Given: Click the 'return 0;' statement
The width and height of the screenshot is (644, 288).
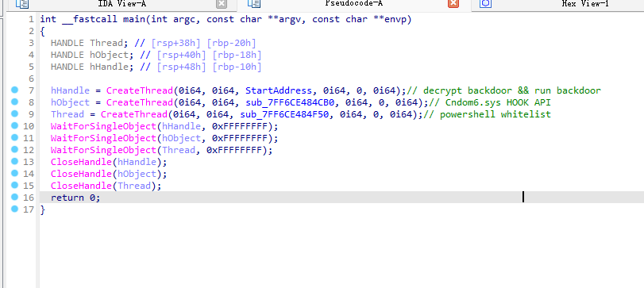Looking at the screenshot, I should tap(75, 198).
